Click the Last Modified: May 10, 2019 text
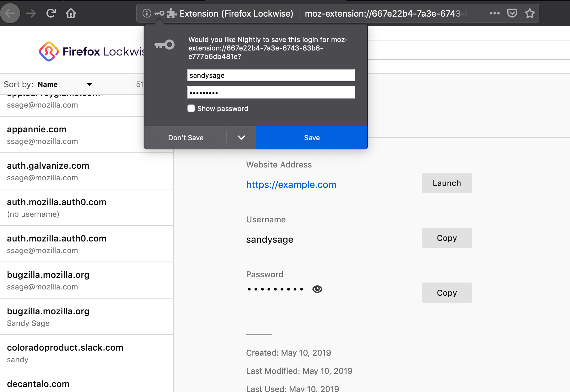This screenshot has height=392, width=570. [x=299, y=371]
